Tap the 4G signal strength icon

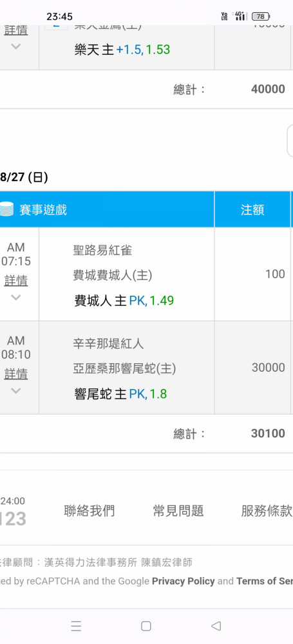[240, 16]
